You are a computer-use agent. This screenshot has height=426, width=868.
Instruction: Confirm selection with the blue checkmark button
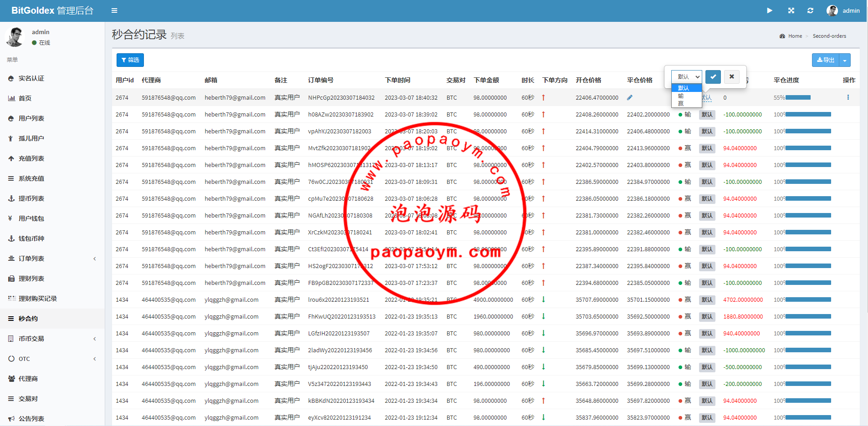tap(713, 76)
